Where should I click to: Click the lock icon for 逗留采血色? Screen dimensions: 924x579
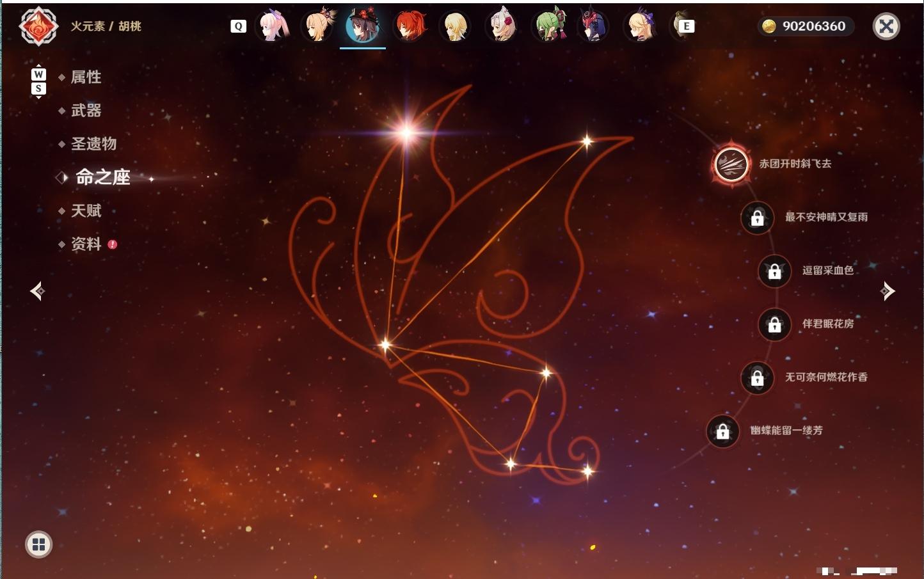[774, 271]
